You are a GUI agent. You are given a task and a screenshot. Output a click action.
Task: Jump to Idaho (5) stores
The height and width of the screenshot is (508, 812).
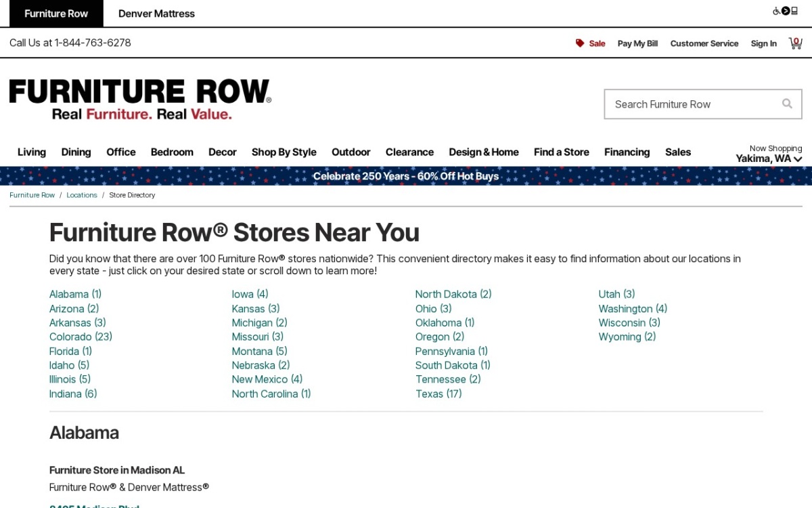click(69, 365)
